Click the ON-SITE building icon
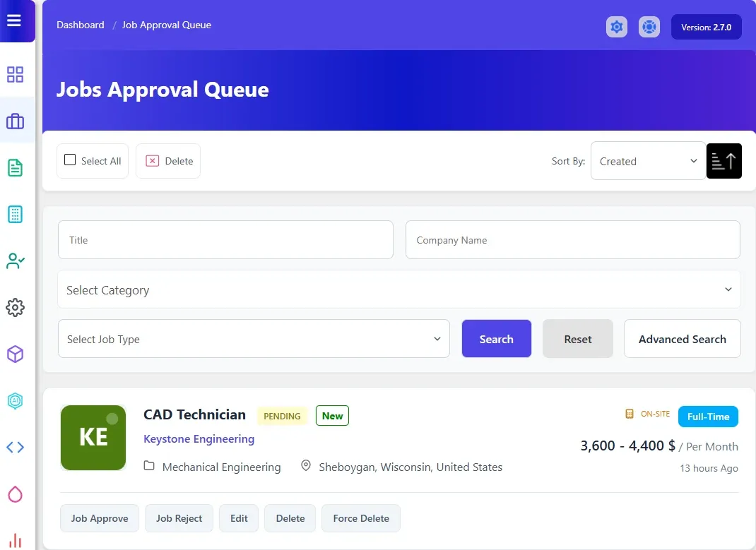The image size is (756, 550). coord(630,414)
